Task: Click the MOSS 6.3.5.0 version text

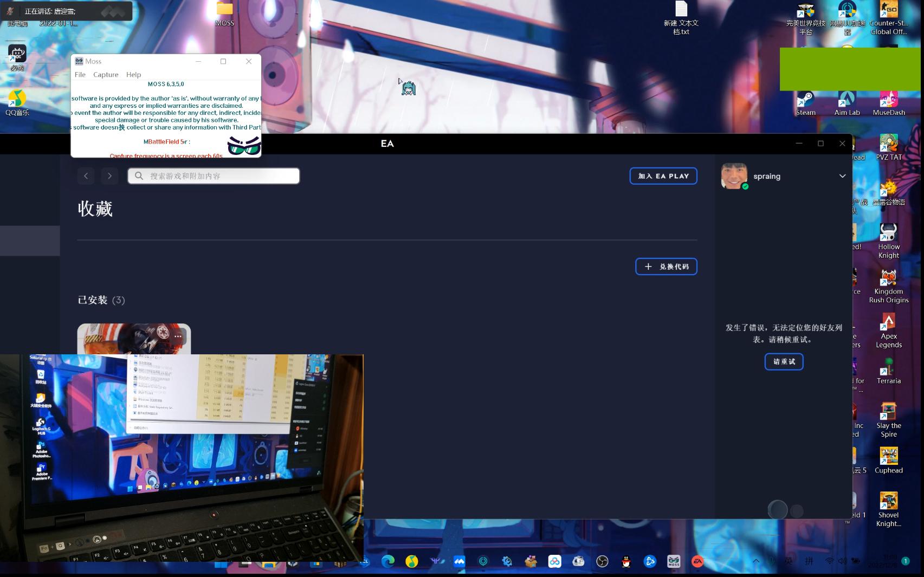Action: coord(166,84)
